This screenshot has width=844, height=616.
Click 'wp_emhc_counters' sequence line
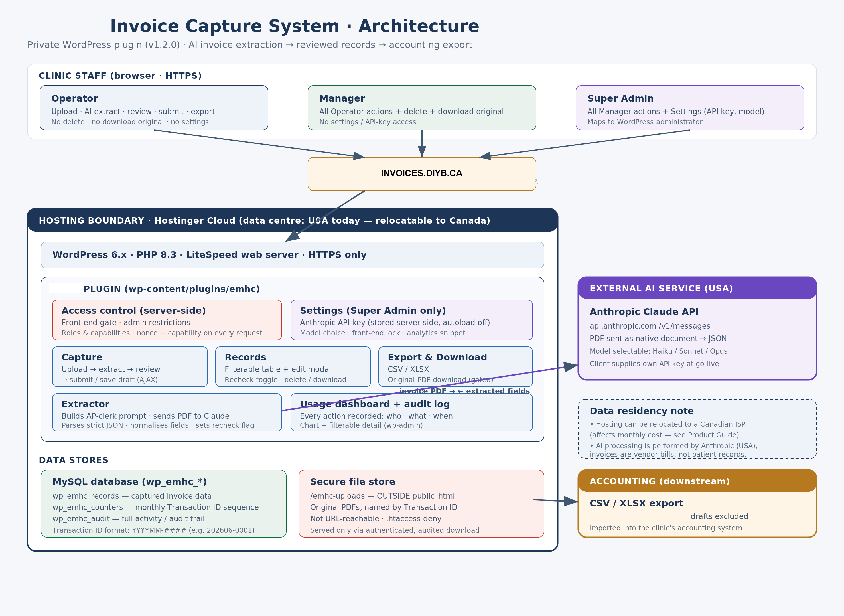click(x=155, y=508)
